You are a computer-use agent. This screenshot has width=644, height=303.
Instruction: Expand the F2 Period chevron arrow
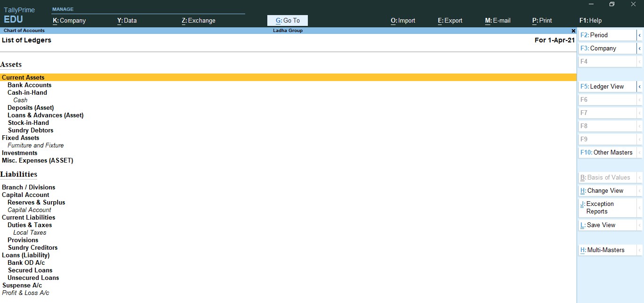click(x=640, y=35)
